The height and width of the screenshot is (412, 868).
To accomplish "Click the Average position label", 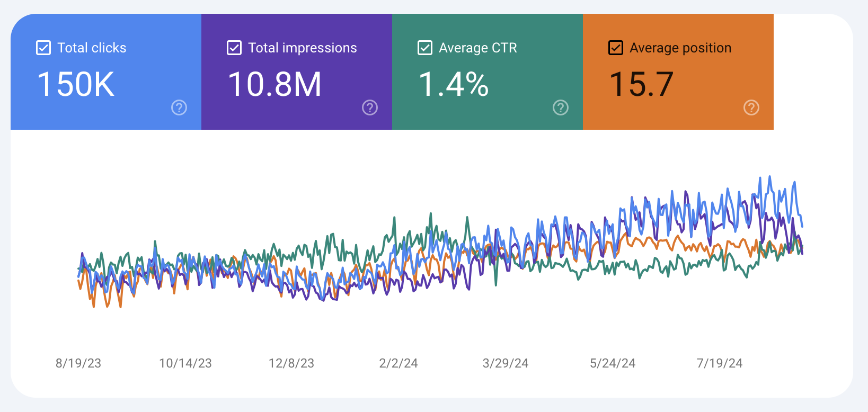I will click(x=680, y=48).
